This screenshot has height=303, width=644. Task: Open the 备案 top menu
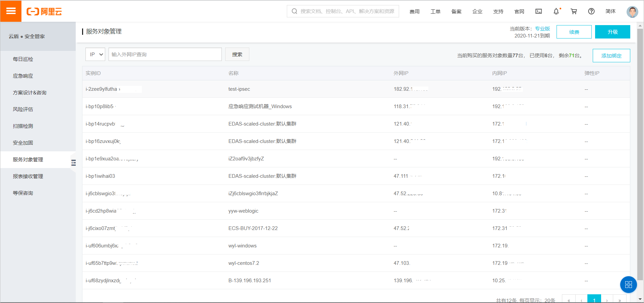coord(456,11)
